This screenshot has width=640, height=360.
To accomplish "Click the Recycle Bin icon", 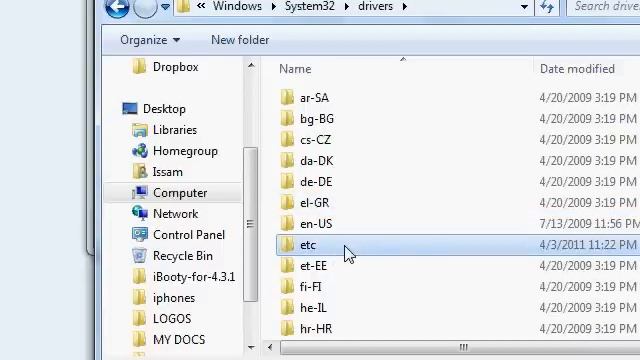I will pyautogui.click(x=140, y=256).
